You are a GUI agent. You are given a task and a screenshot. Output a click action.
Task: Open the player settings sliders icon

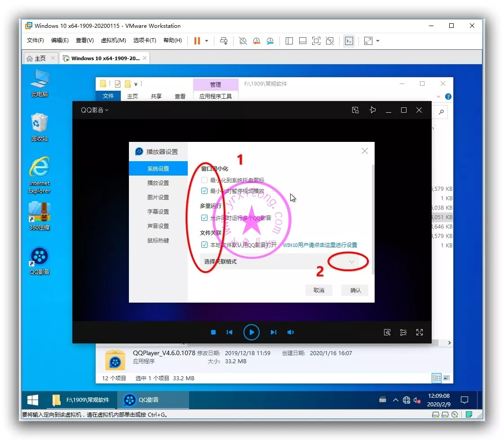tap(403, 332)
